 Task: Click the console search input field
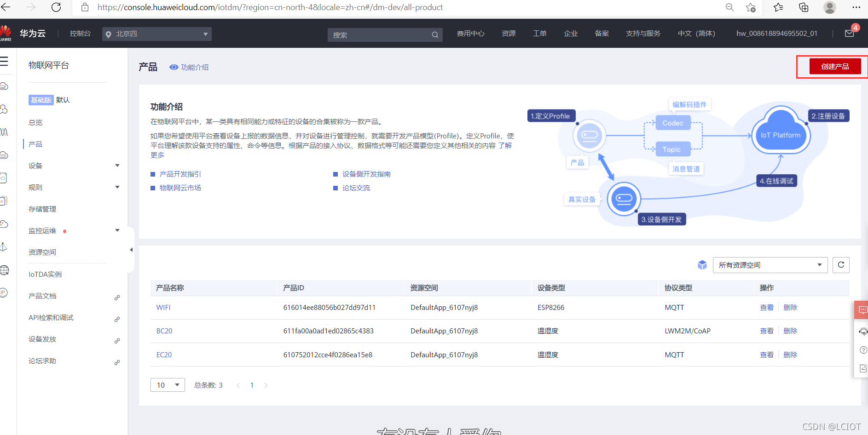tap(379, 35)
